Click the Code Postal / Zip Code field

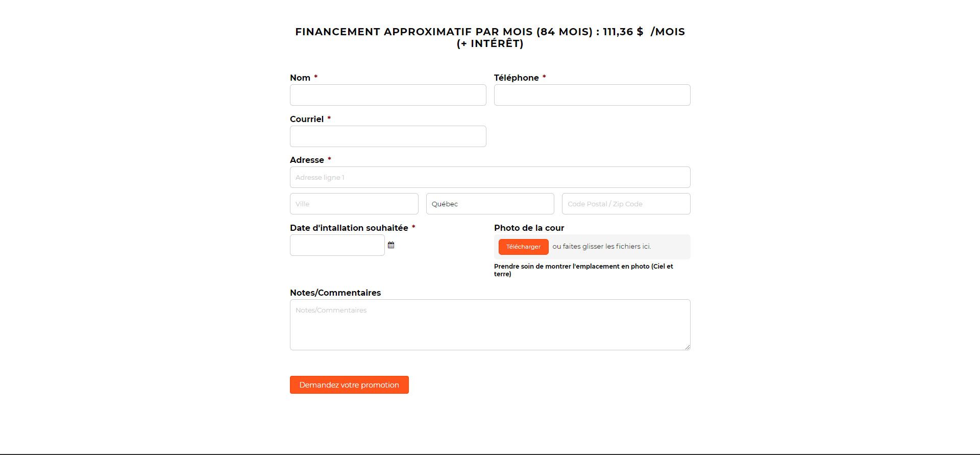point(626,204)
